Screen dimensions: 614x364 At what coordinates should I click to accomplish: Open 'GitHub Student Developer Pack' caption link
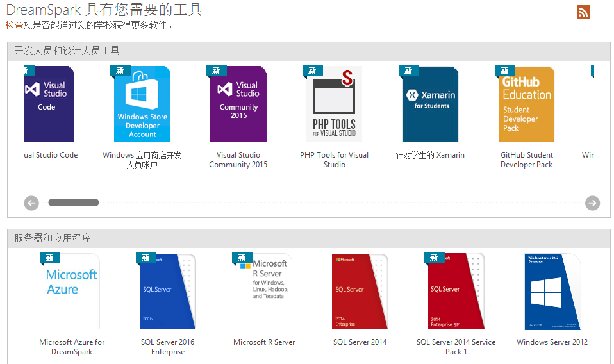click(x=527, y=160)
